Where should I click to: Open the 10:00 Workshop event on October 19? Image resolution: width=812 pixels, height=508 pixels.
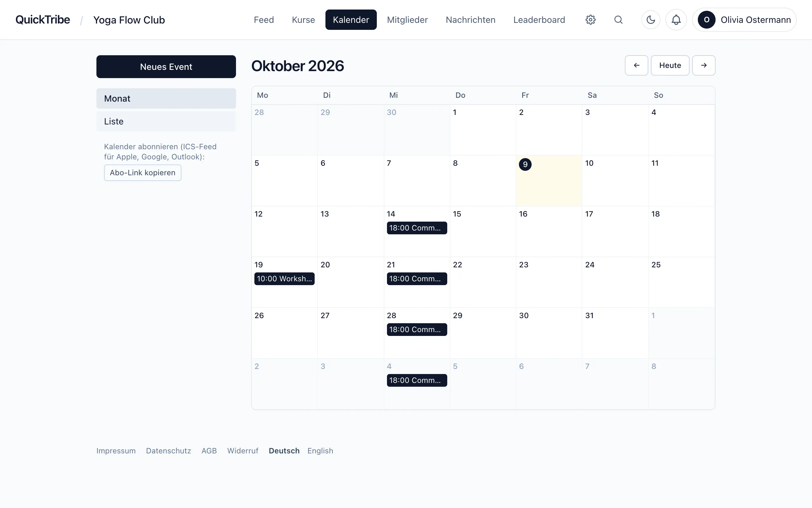click(x=284, y=278)
